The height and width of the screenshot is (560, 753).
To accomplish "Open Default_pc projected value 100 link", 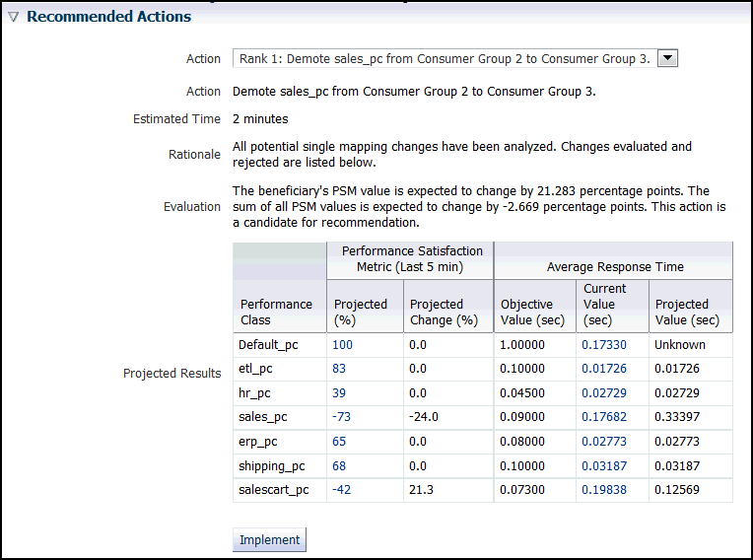I will tap(342, 345).
